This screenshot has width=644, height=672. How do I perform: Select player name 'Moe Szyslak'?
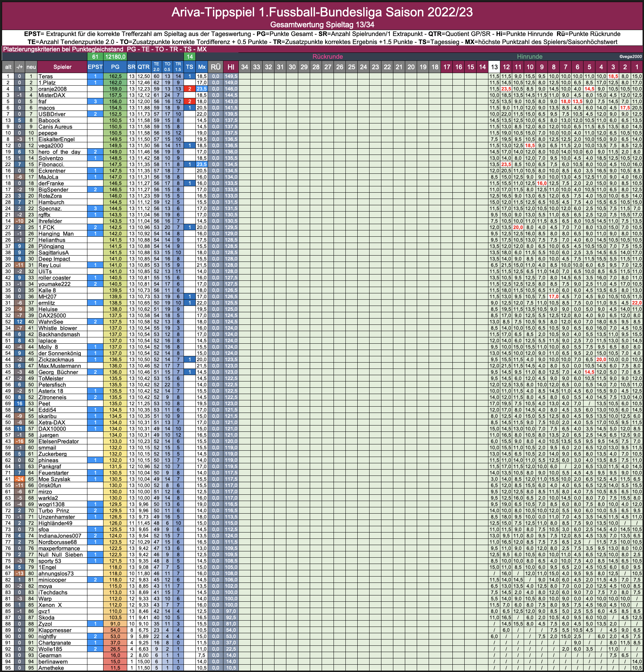tap(54, 479)
